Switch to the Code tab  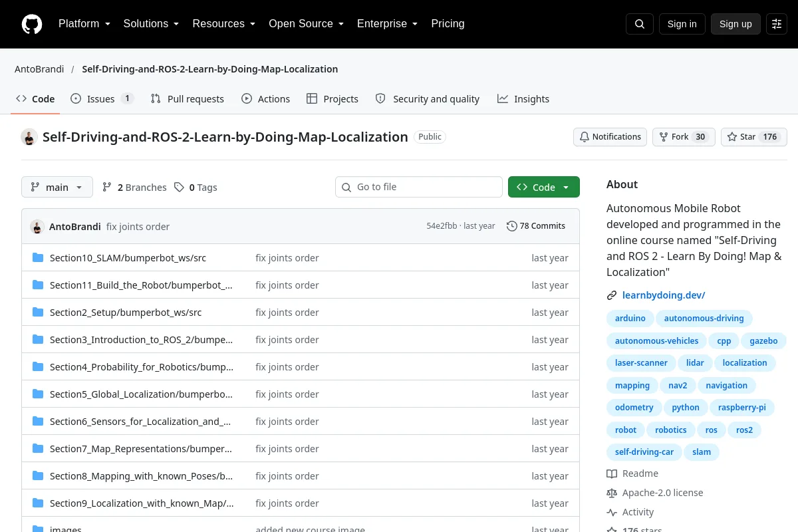[x=35, y=99]
